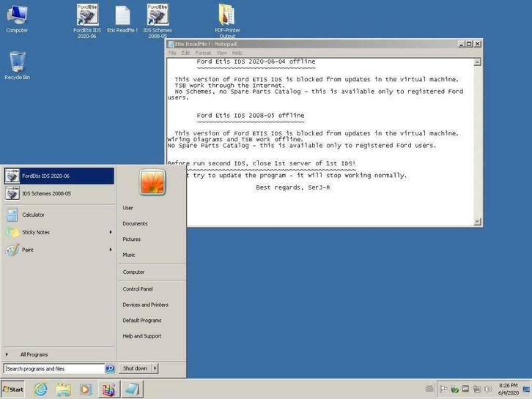Click the Search programs and files box
532x399 pixels.
tap(54, 369)
